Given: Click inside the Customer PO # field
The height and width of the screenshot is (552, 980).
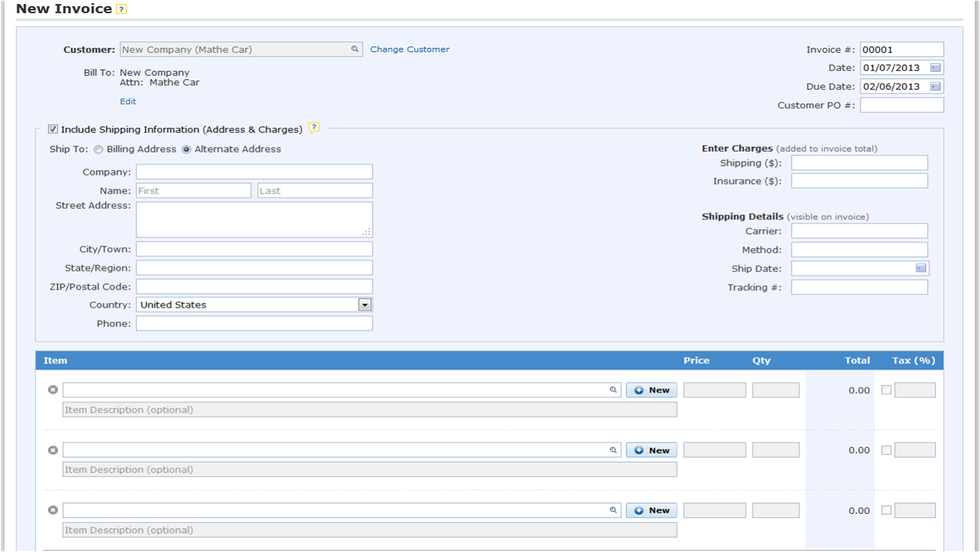Looking at the screenshot, I should 901,105.
